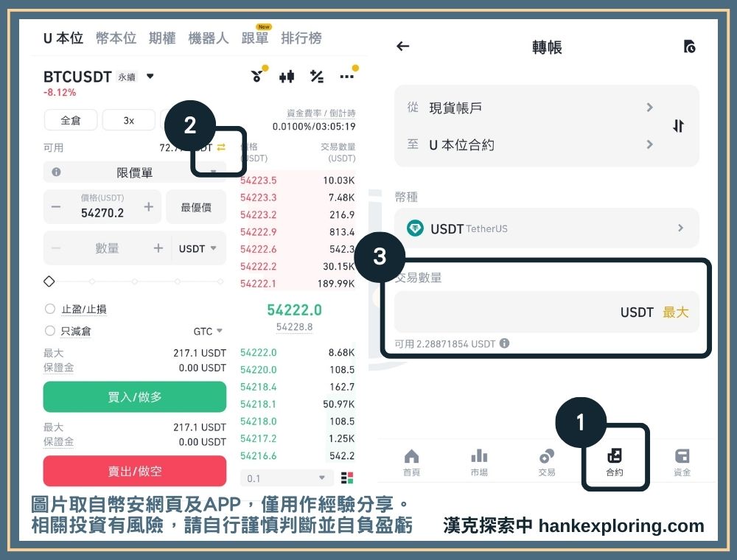Open the 0.1 depth precision dropdown
The height and width of the screenshot is (560, 737).
pyautogui.click(x=287, y=478)
